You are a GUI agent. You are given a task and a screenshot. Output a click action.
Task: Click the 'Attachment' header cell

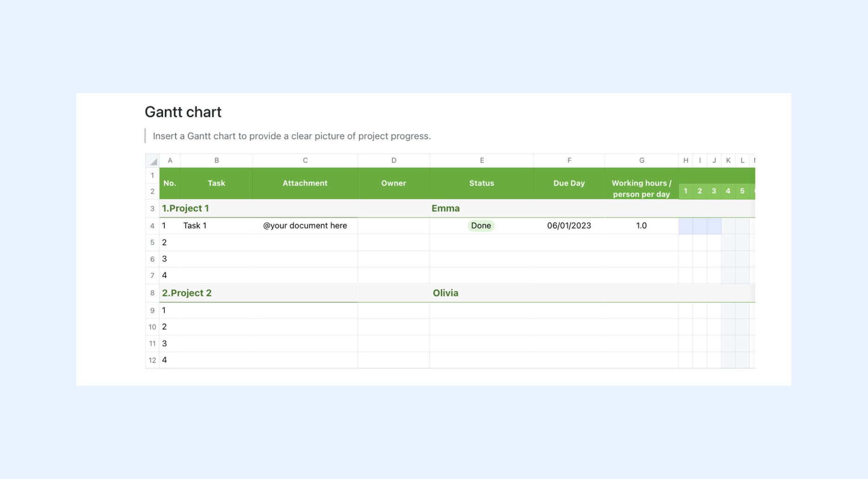click(305, 183)
